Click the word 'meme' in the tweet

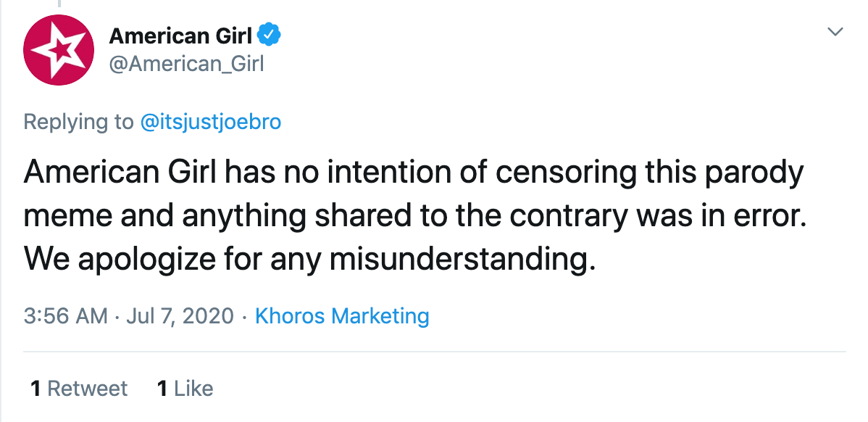tap(67, 217)
